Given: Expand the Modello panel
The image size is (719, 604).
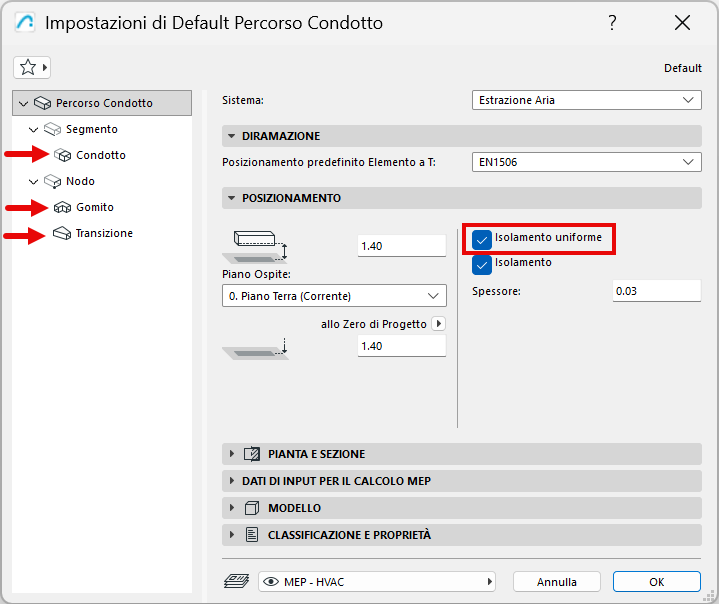Looking at the screenshot, I should pyautogui.click(x=232, y=508).
